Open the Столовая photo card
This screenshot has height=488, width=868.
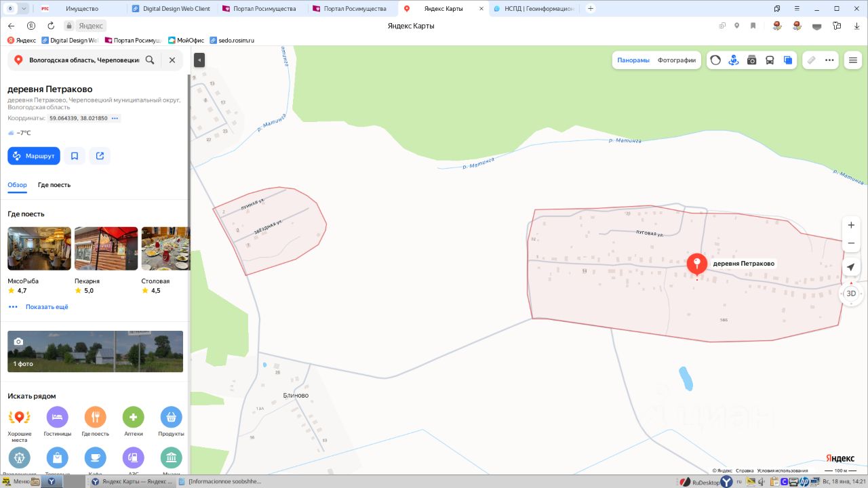tap(165, 249)
